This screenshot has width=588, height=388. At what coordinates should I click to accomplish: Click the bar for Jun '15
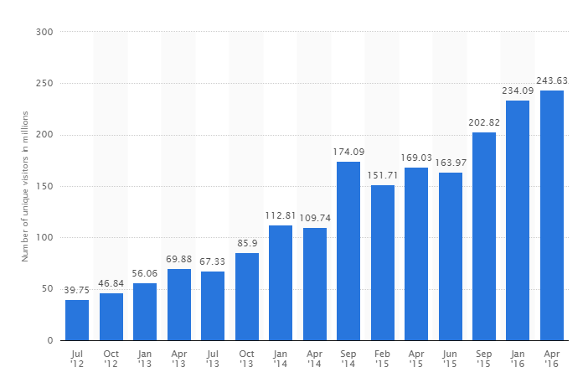451,256
